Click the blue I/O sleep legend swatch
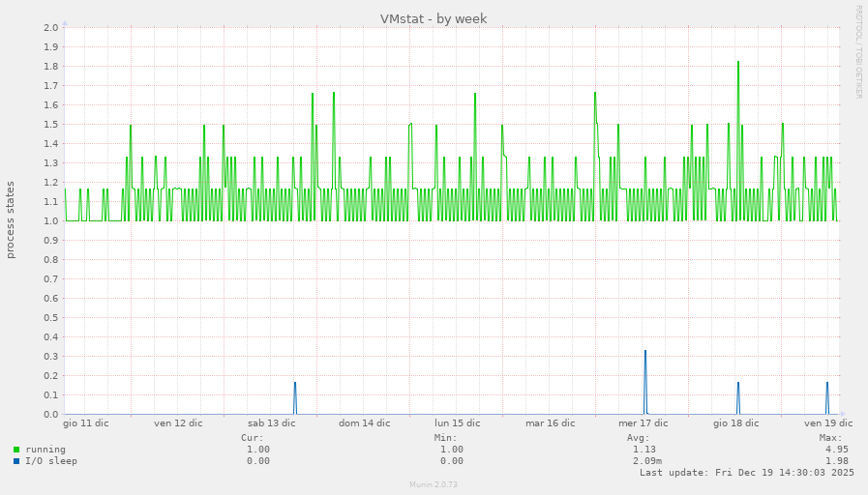This screenshot has height=495, width=868. [16, 461]
